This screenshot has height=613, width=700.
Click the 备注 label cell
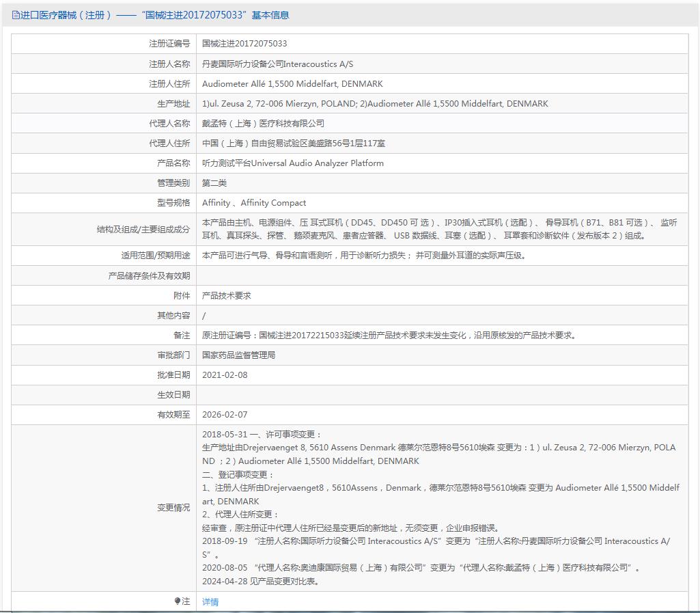click(104, 335)
